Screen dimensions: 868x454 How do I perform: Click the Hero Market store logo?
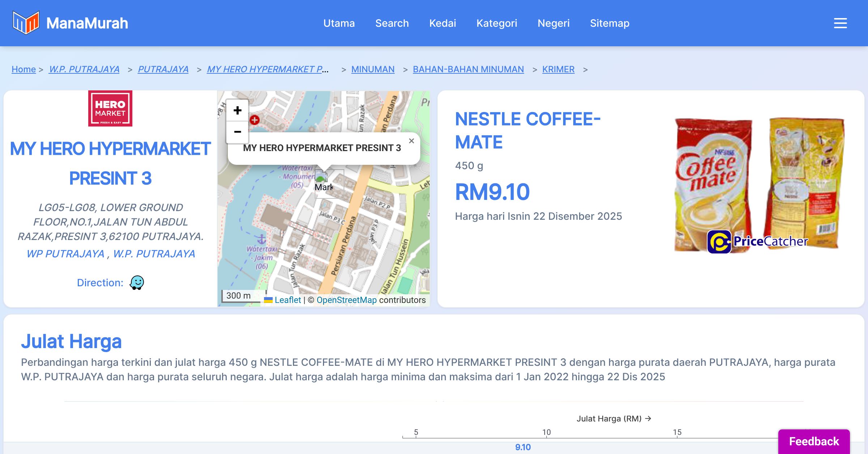coord(110,108)
